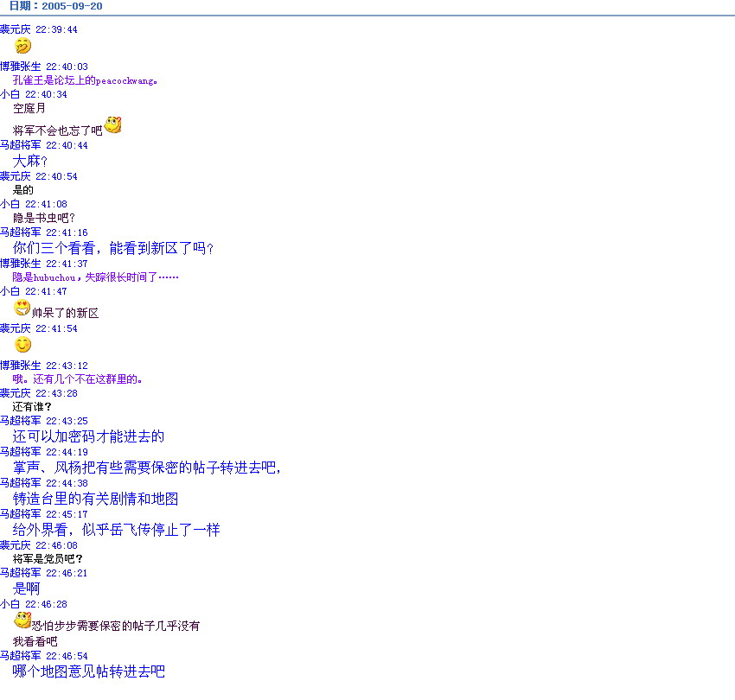735x700 pixels.
Task: Select message 孔雀王是论坛上的peacockwang
Action: point(85,80)
